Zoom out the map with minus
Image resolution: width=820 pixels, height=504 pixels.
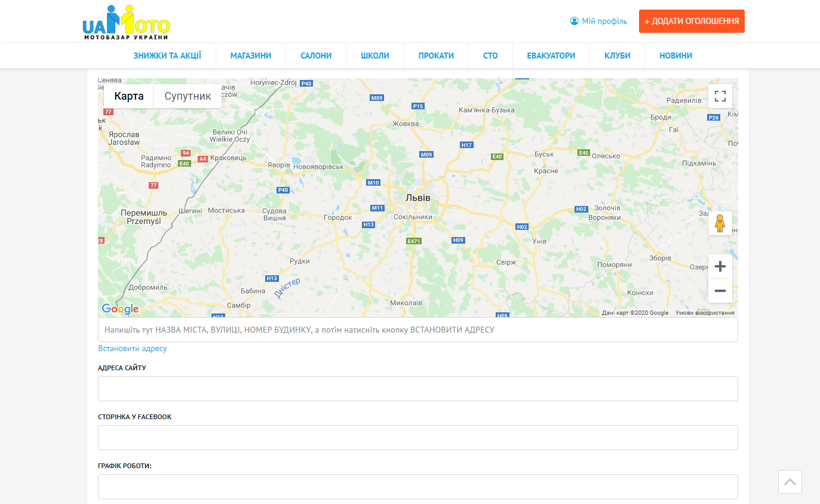[720, 291]
